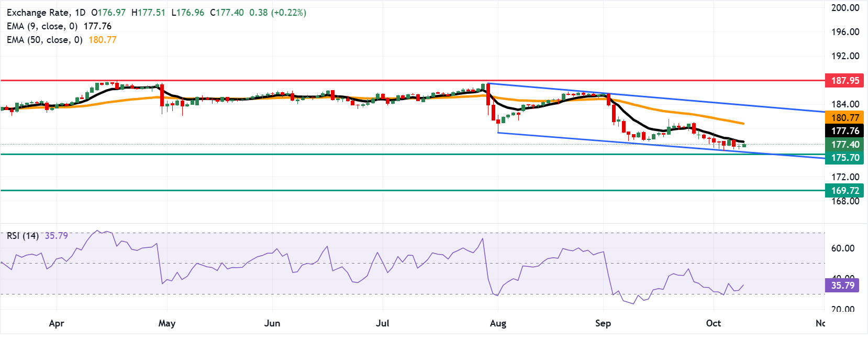Select the EMA (9, close, 0) indicator legend
The height and width of the screenshot is (339, 868).
[42, 26]
